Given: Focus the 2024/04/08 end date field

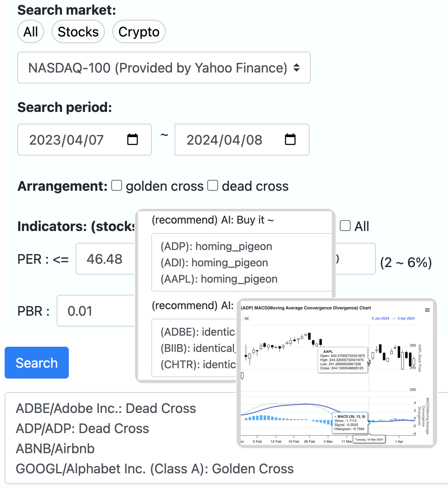Looking at the screenshot, I should pyautogui.click(x=242, y=140).
